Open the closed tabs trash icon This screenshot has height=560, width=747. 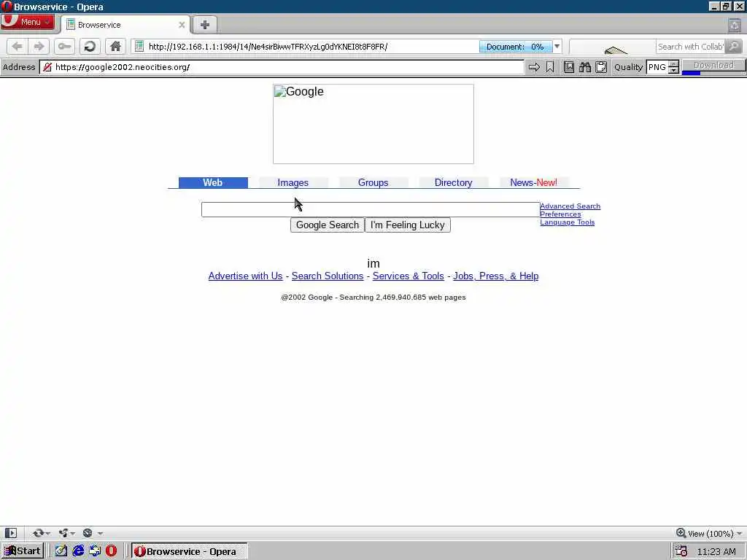coord(734,26)
